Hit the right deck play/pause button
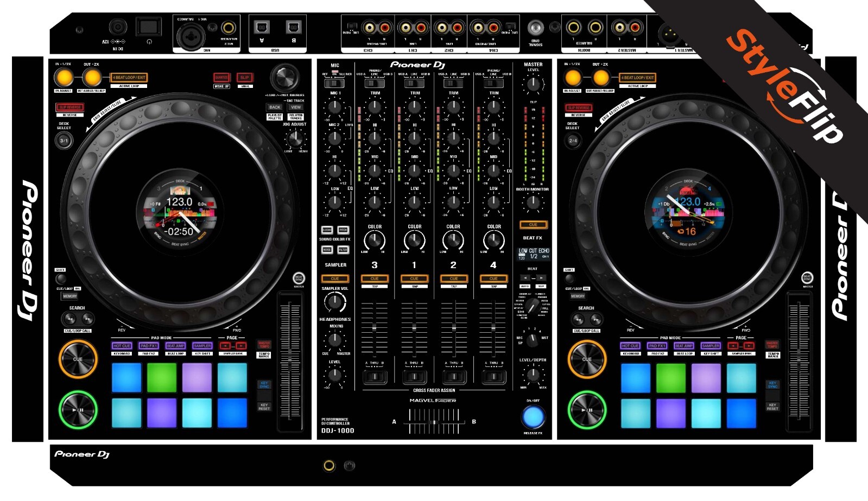The height and width of the screenshot is (501, 868). click(x=587, y=410)
